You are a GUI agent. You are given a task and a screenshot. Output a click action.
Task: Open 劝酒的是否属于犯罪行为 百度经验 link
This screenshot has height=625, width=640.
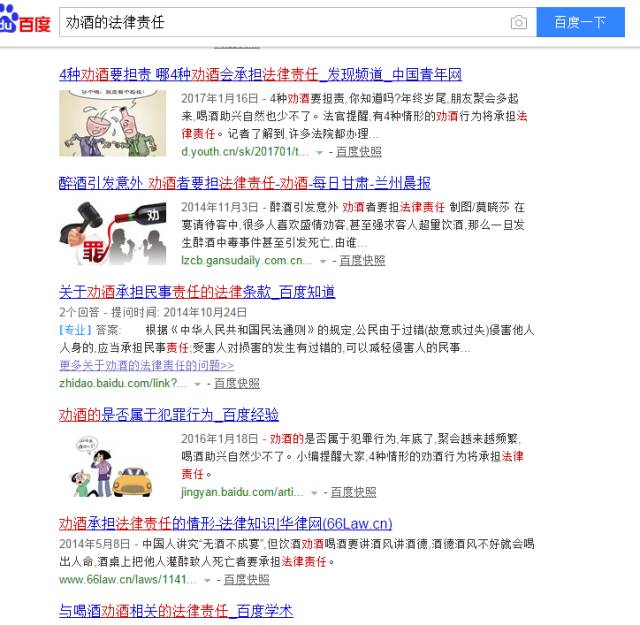169,414
